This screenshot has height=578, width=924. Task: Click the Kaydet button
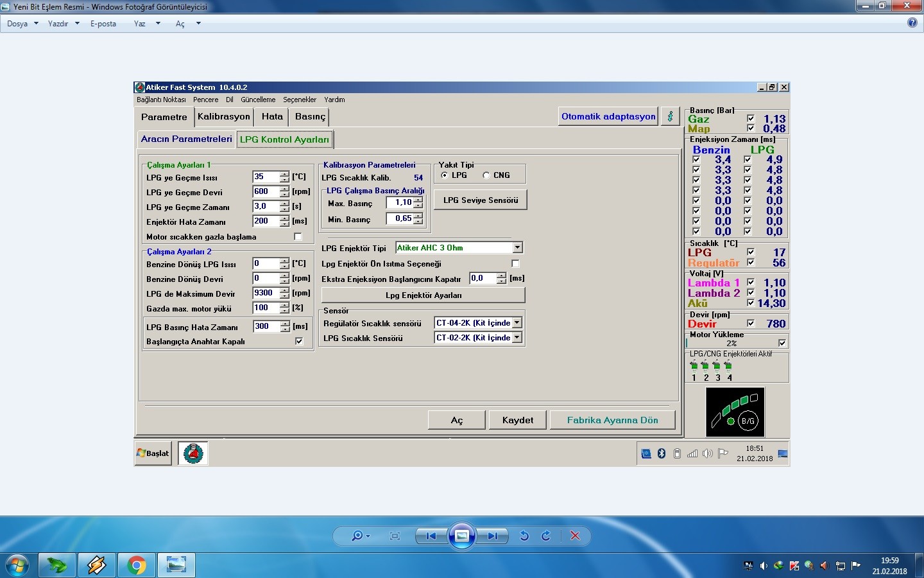click(518, 420)
